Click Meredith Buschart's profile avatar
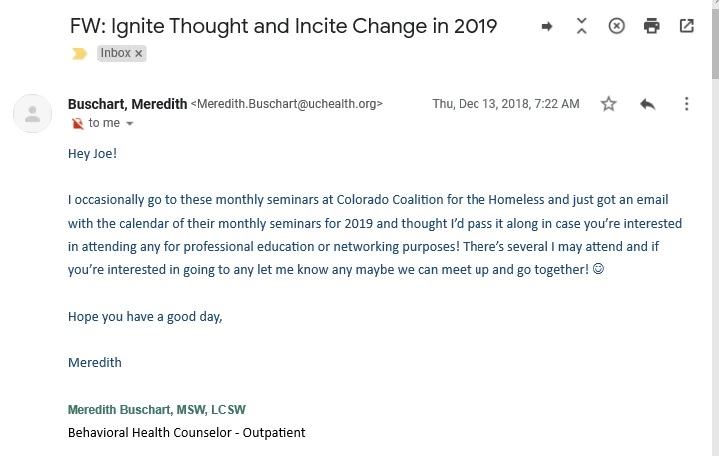 [x=33, y=113]
